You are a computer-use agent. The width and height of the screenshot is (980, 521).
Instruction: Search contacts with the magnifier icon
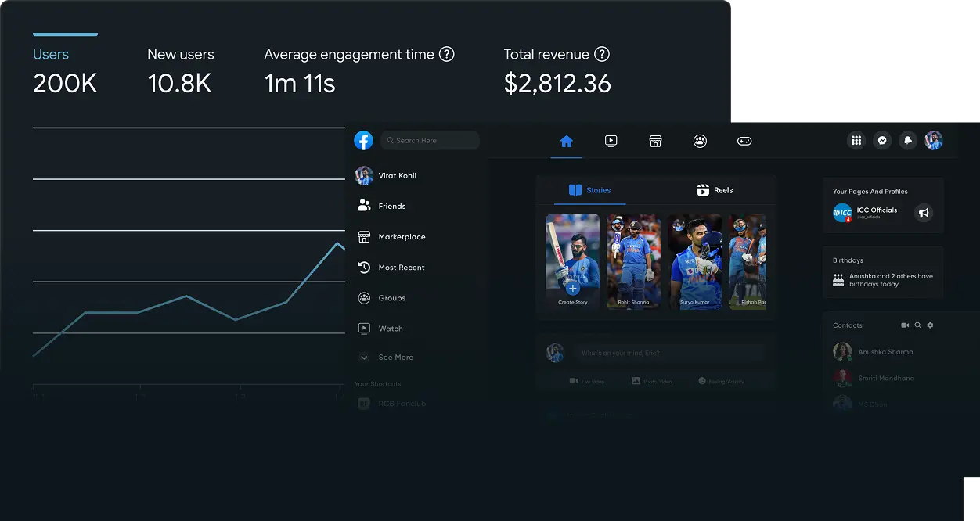click(918, 325)
